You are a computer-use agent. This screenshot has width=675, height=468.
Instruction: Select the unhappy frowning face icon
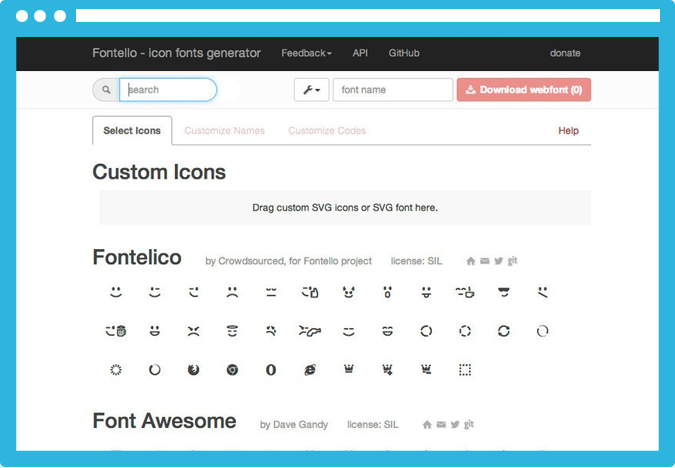coord(232,292)
